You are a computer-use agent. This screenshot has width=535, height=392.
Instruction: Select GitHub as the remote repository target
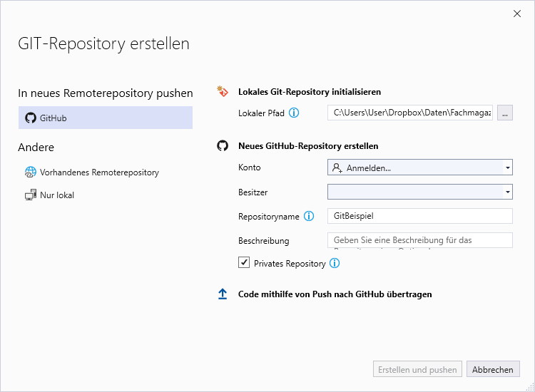[106, 118]
